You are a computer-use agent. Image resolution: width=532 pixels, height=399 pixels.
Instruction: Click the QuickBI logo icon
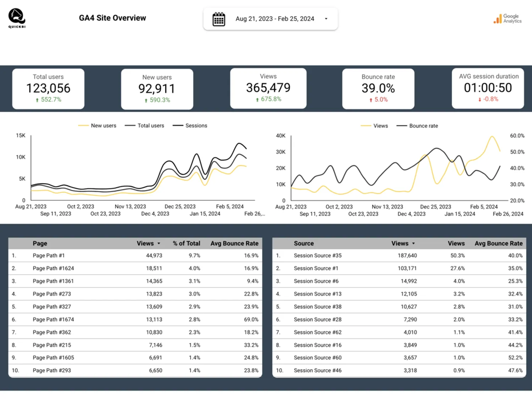coord(17,18)
